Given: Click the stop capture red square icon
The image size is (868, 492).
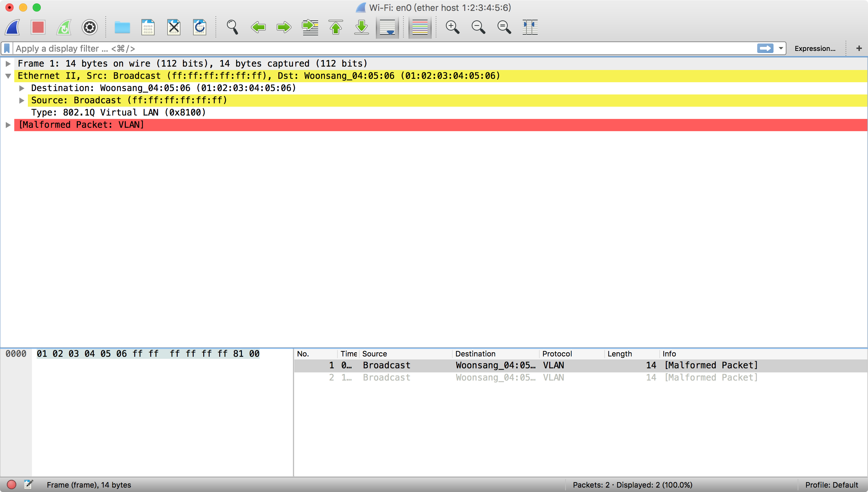Looking at the screenshot, I should pyautogui.click(x=38, y=27).
